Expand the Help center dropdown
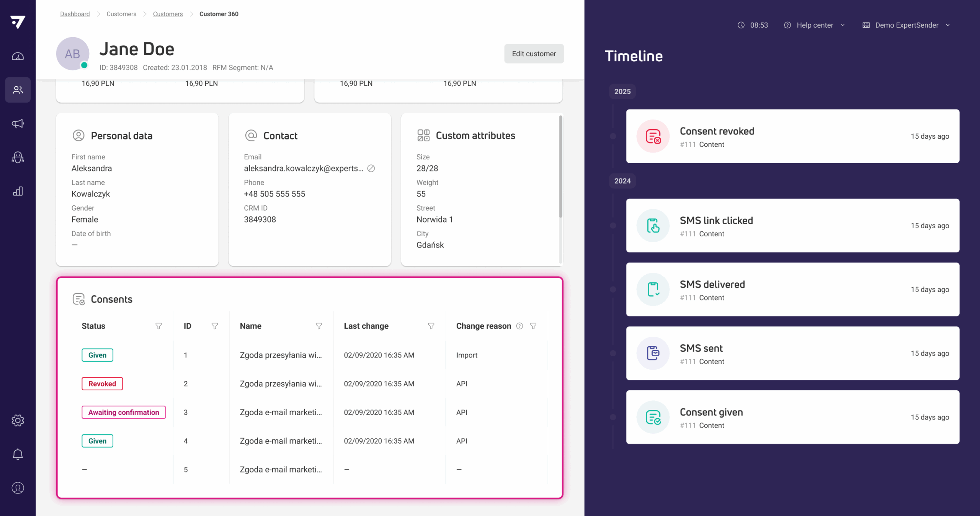The height and width of the screenshot is (516, 980). (814, 25)
